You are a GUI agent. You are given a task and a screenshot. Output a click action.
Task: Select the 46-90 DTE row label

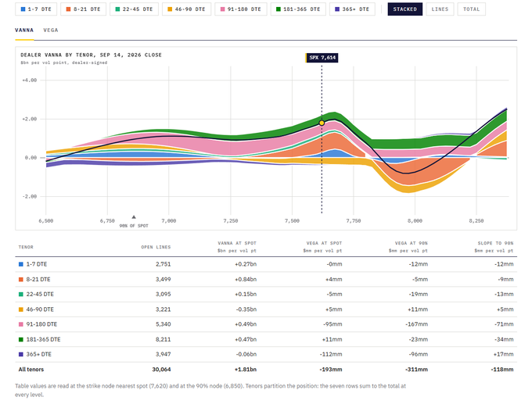[x=40, y=309]
